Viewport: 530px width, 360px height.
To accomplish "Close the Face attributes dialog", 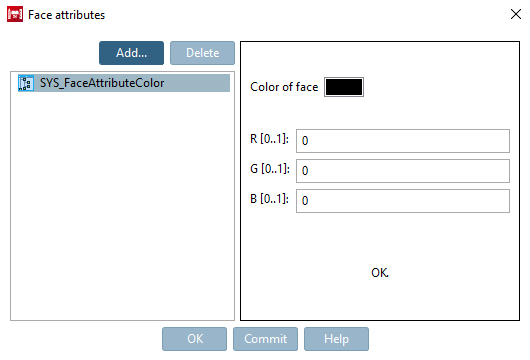I will click(515, 14).
